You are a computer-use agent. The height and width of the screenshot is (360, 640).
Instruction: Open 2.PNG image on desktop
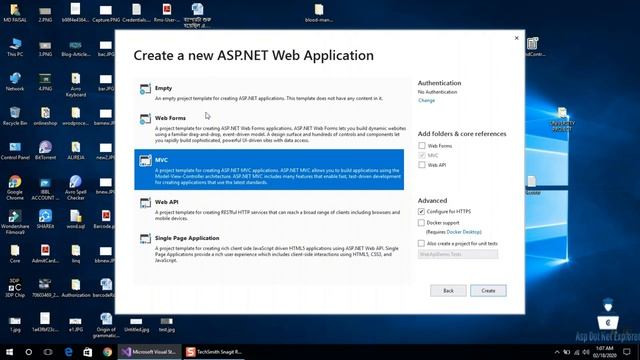[x=45, y=13]
